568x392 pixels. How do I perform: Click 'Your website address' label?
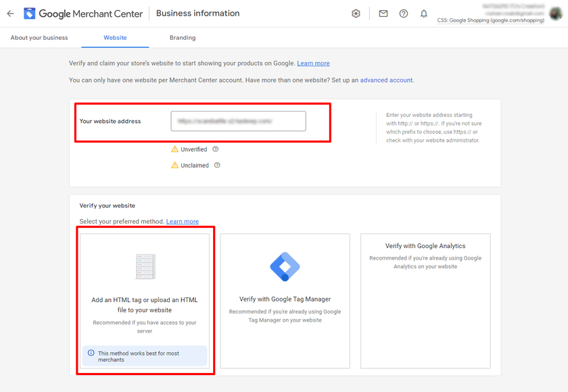tap(110, 121)
